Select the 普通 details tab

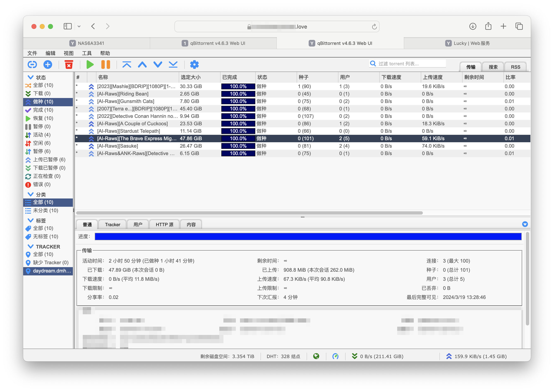pos(87,225)
